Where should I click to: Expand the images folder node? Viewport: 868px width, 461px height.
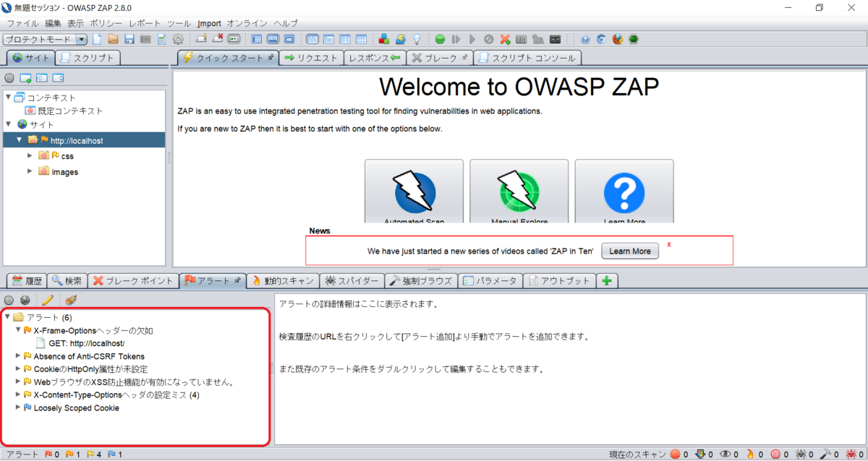tap(30, 171)
